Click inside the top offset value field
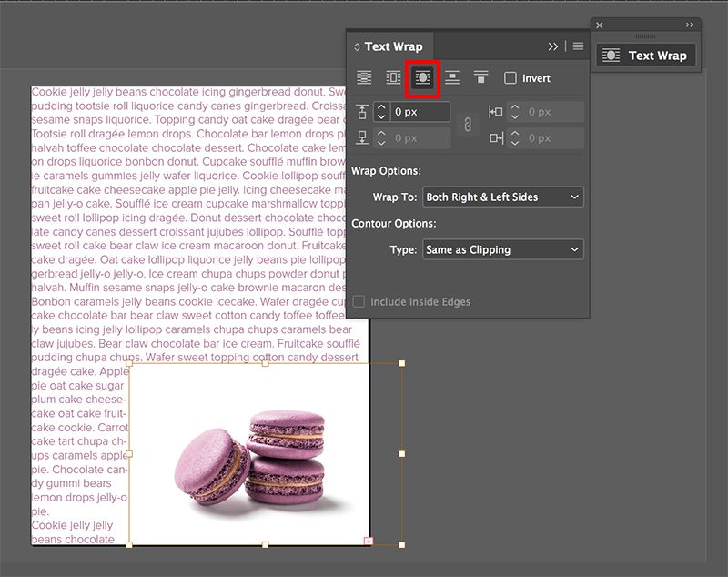The image size is (728, 577). pyautogui.click(x=419, y=111)
